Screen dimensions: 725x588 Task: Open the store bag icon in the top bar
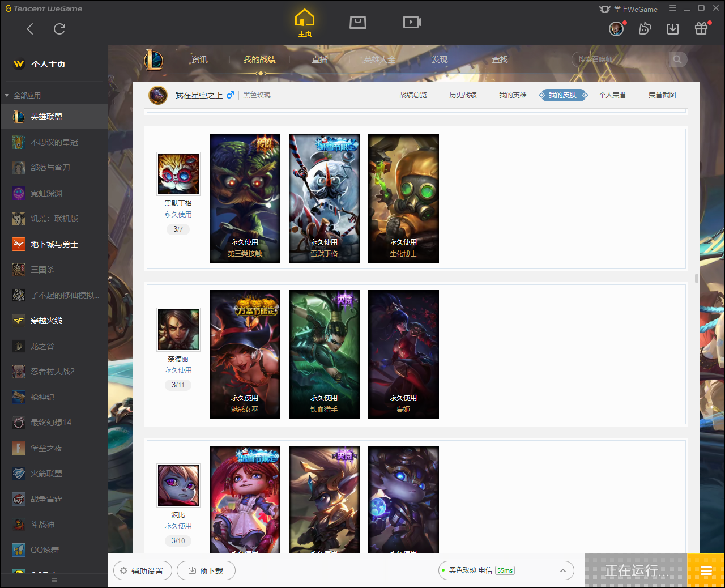pyautogui.click(x=358, y=22)
